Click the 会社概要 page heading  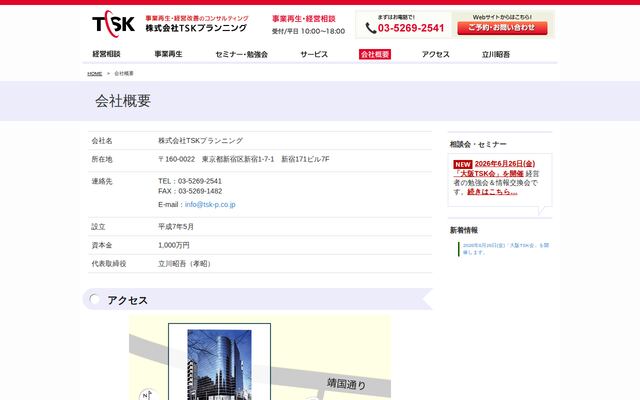coord(123,101)
